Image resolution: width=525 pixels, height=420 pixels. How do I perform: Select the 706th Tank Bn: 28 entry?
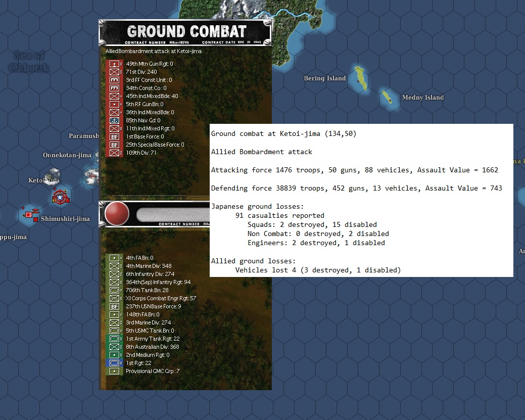point(147,290)
